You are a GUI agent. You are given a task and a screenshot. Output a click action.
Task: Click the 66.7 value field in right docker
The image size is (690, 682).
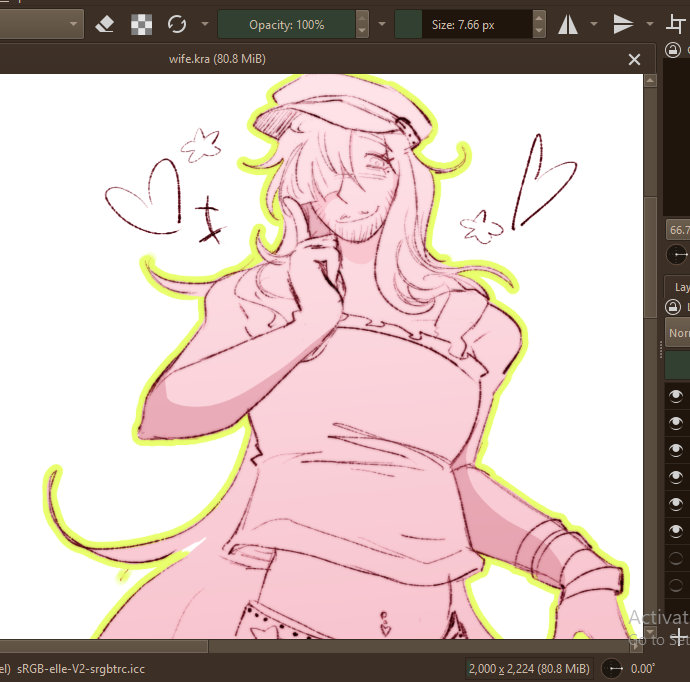click(678, 230)
